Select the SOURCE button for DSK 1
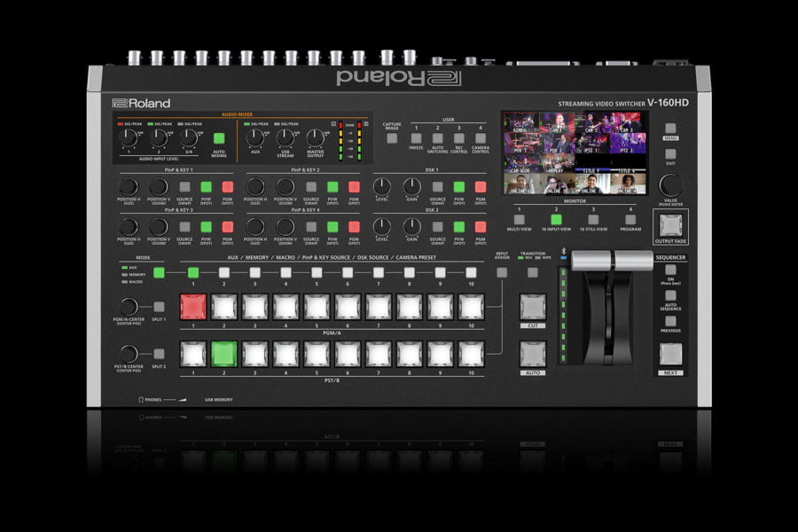 (438, 187)
